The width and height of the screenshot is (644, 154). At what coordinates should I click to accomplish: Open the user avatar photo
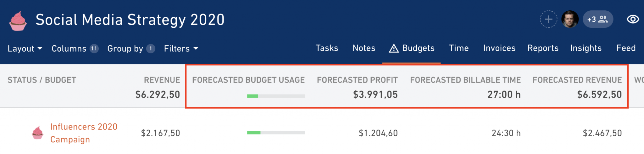tap(570, 19)
